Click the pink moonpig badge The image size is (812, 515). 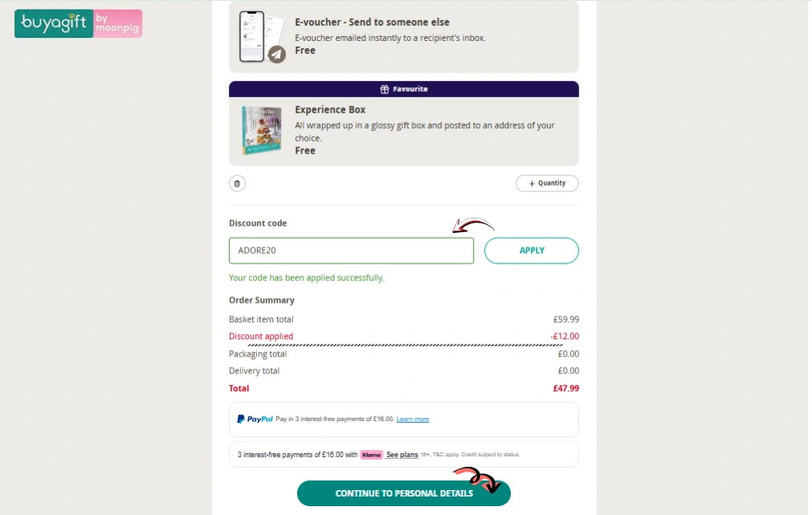117,23
